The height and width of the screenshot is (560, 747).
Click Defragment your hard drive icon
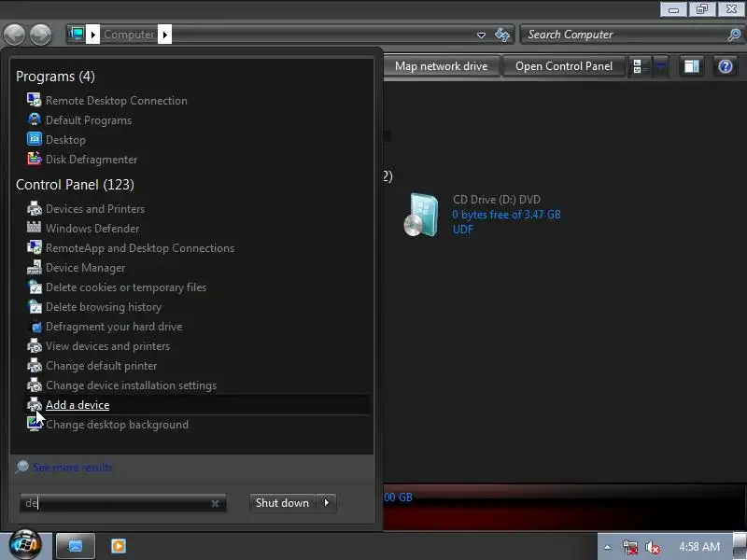tap(35, 326)
